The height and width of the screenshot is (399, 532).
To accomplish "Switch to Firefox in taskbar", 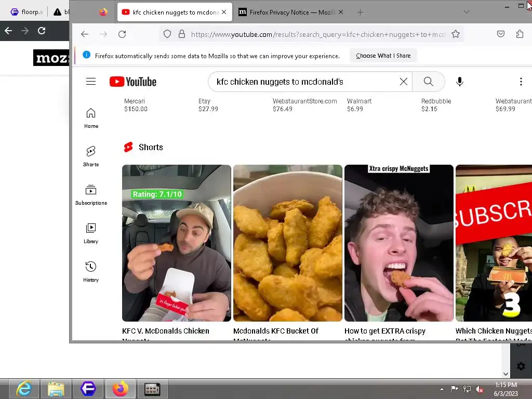I will pos(121,389).
